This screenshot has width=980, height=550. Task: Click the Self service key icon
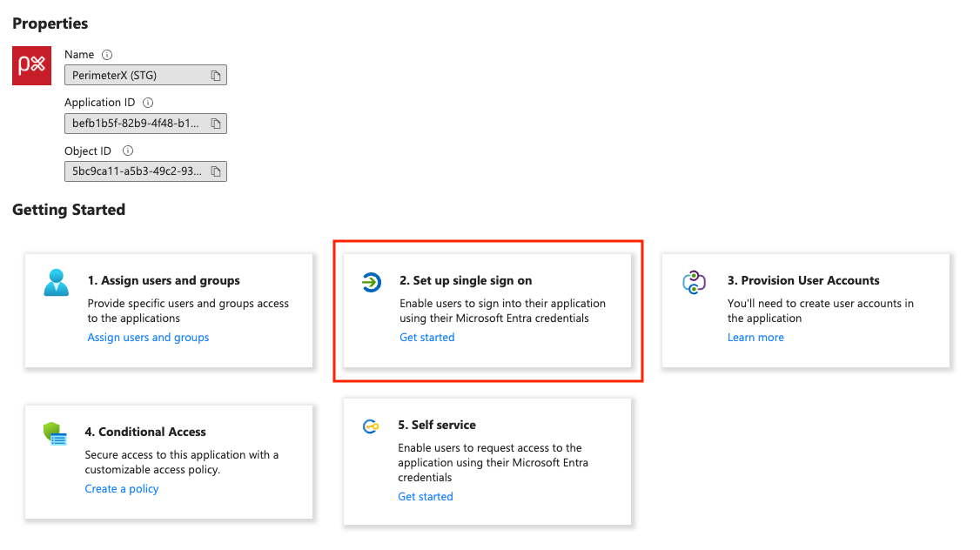coord(371,426)
